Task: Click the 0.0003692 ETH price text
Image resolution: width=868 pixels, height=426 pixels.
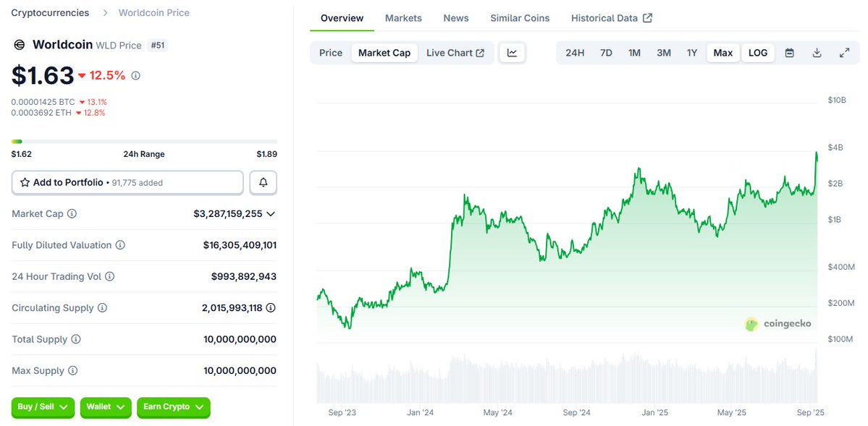Action: [42, 113]
